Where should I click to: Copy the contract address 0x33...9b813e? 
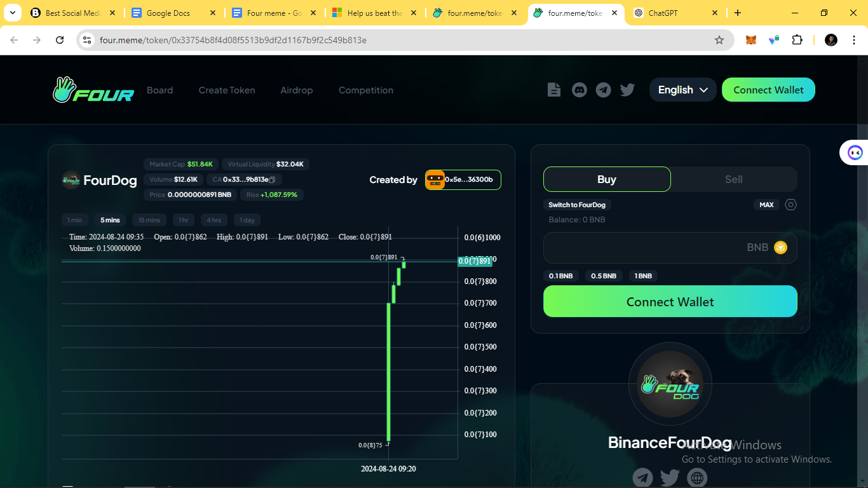272,180
